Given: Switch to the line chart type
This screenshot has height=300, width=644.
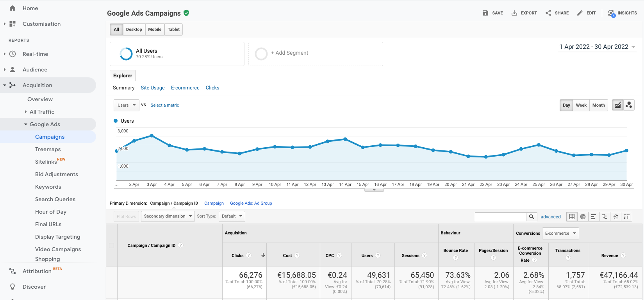Looking at the screenshot, I should click(x=617, y=105).
